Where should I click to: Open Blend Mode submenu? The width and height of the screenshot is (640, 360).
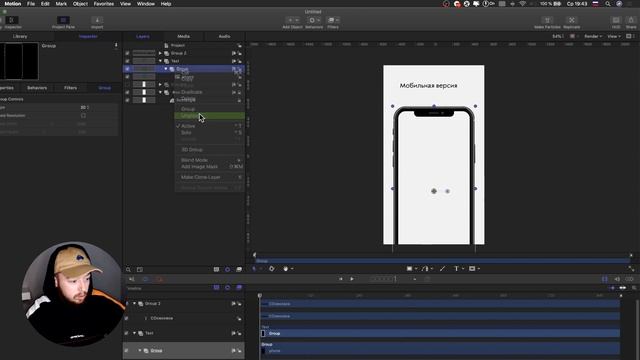(x=210, y=160)
